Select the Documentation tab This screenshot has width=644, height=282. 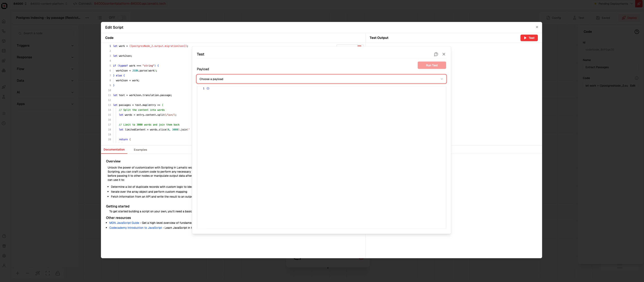point(114,150)
